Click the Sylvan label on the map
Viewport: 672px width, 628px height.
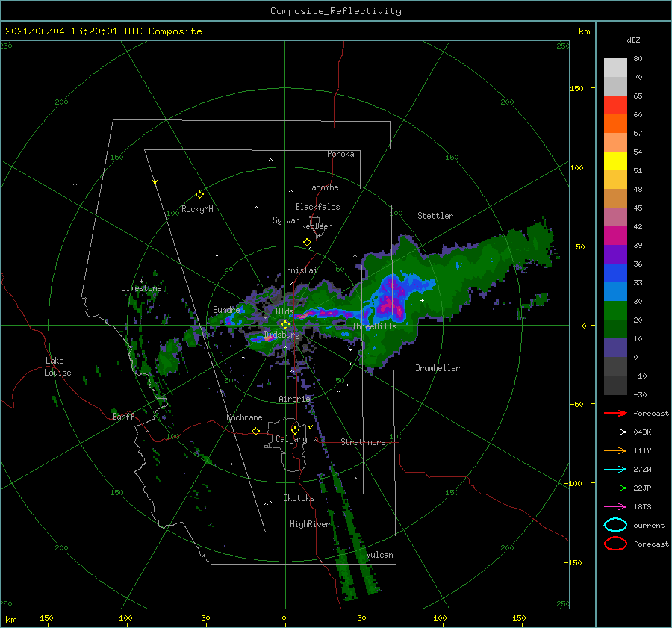click(286, 220)
